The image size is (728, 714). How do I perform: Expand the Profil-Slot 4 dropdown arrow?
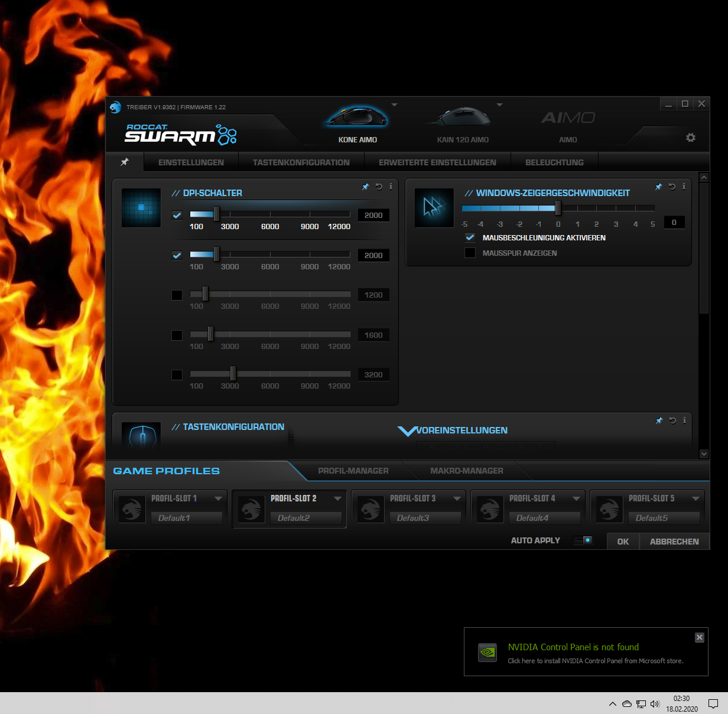click(576, 498)
